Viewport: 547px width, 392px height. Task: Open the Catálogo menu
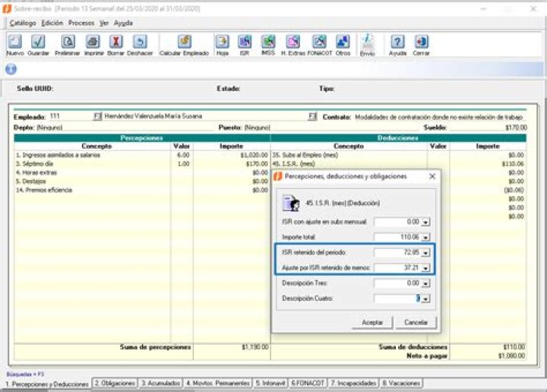coord(23,23)
